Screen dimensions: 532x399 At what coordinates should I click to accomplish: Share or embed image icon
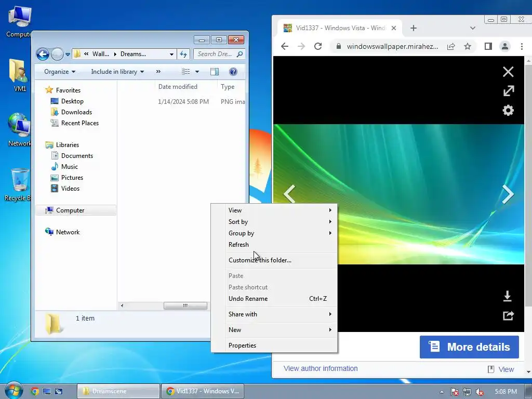(508, 315)
